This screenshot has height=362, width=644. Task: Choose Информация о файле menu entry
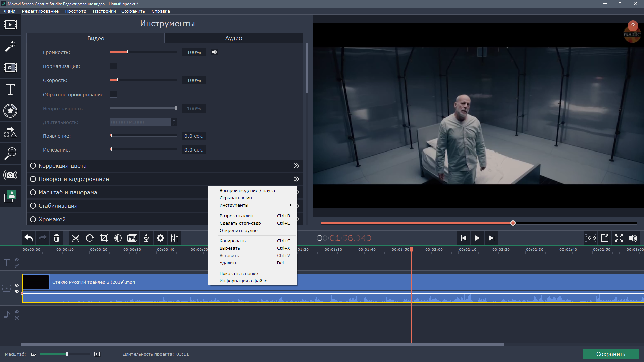(x=252, y=281)
